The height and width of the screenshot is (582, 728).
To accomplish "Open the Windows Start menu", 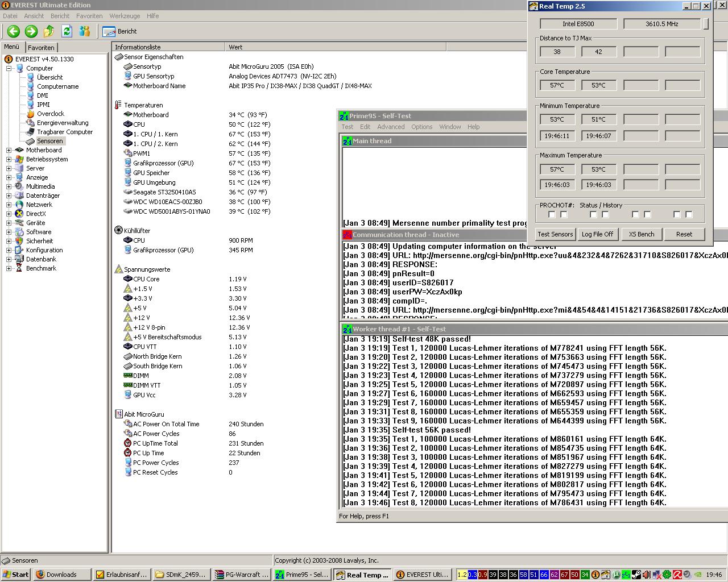I will click(16, 575).
